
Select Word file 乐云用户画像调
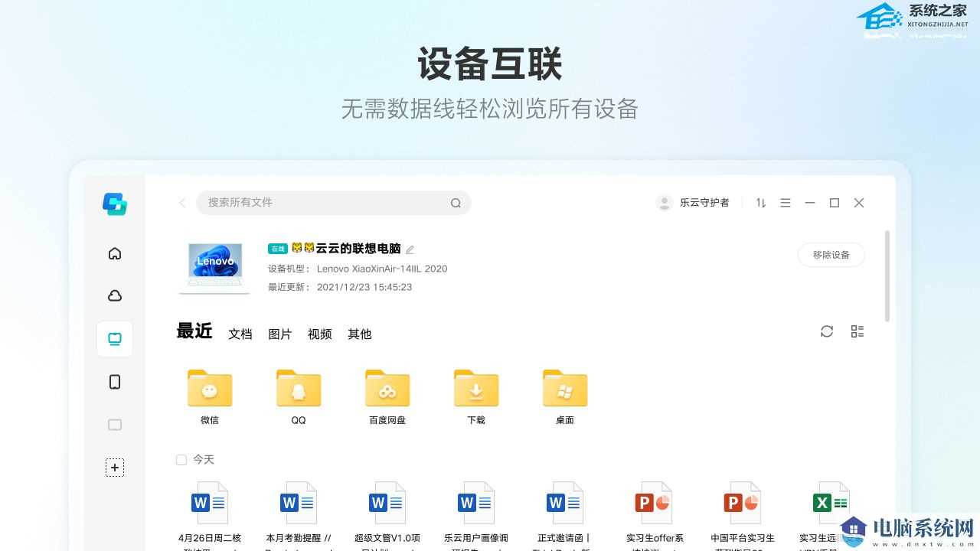tap(476, 514)
